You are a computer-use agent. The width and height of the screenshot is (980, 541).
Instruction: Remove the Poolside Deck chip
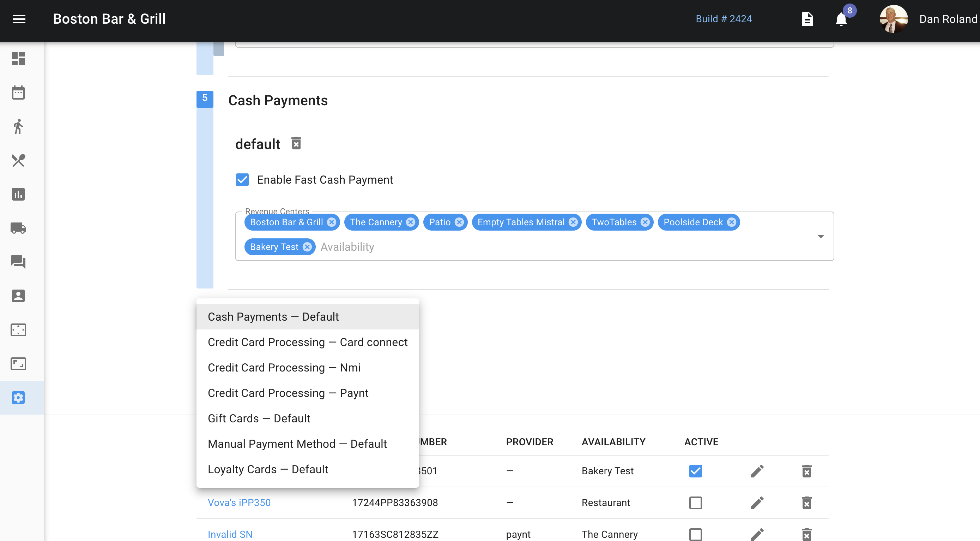731,222
